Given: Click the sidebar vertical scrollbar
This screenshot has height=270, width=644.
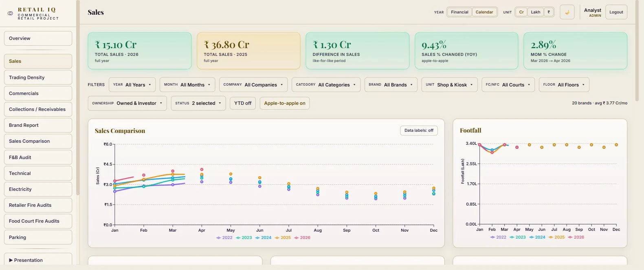Looking at the screenshot, I should pyautogui.click(x=78, y=98).
